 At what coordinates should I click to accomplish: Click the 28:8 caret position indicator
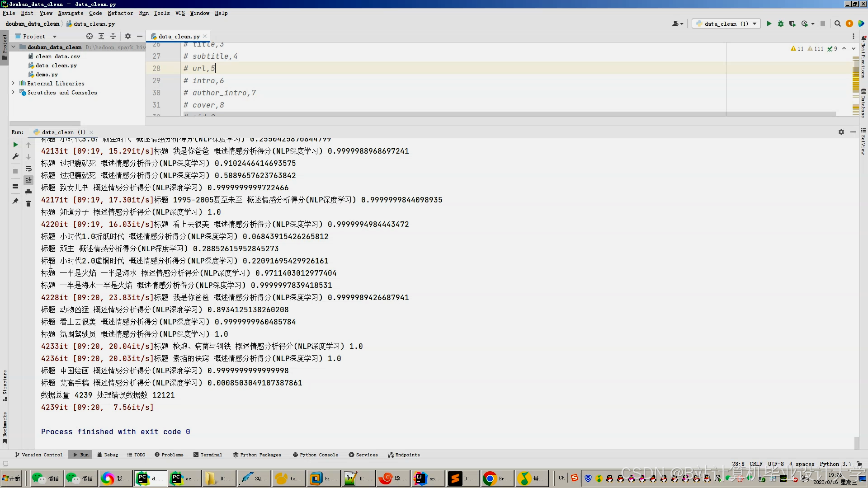tap(738, 464)
